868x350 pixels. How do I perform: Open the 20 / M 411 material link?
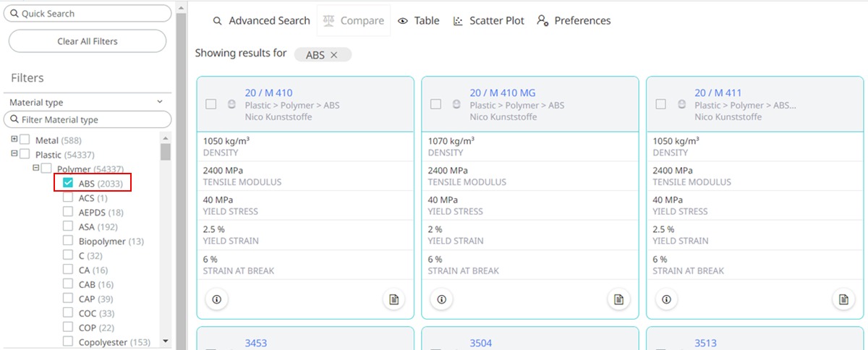click(718, 93)
